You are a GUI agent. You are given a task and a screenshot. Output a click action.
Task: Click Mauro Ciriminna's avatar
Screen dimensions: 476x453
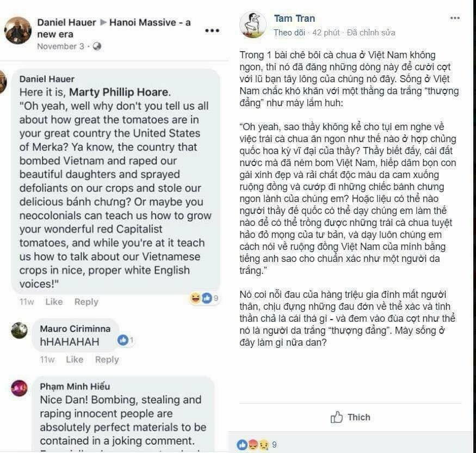click(x=19, y=330)
